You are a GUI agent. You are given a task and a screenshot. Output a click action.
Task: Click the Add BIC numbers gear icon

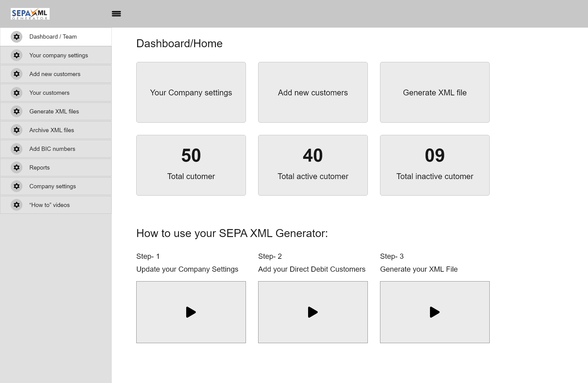pos(17,149)
